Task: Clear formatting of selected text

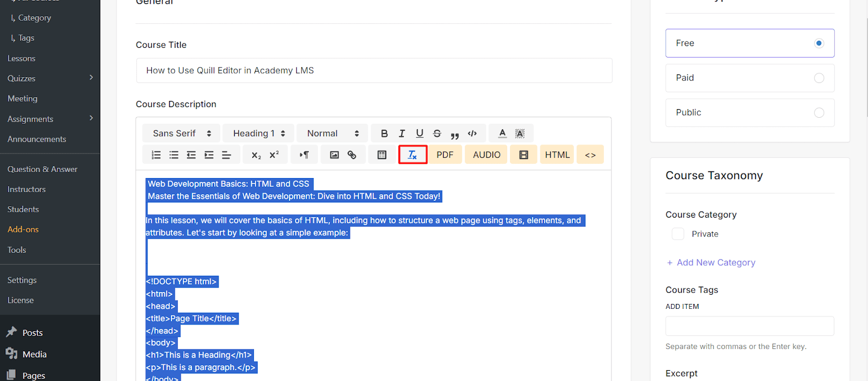Action: [x=413, y=155]
